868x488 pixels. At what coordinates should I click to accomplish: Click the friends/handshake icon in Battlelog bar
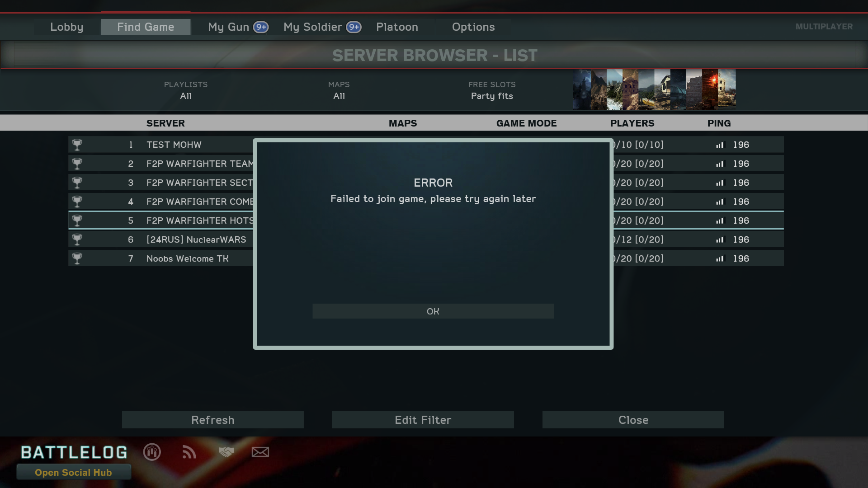(x=226, y=452)
